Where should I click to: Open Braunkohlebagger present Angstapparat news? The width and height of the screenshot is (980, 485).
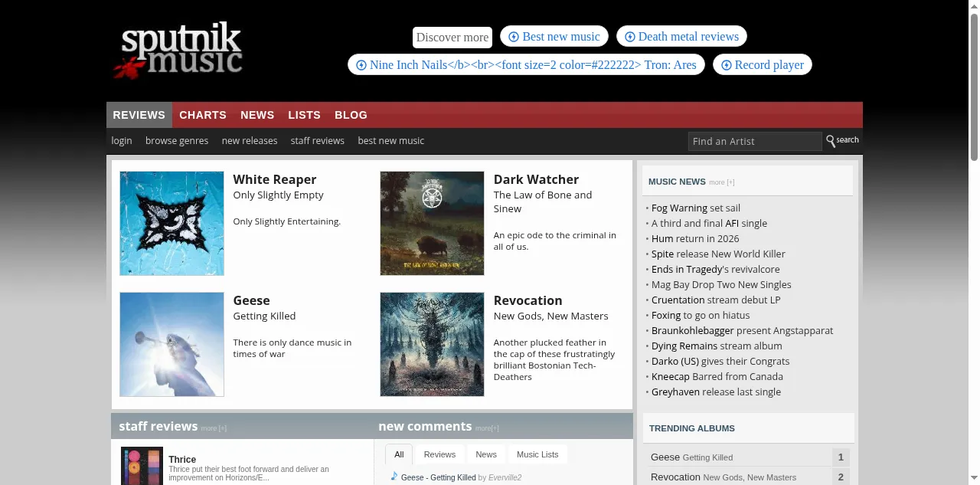742,330
